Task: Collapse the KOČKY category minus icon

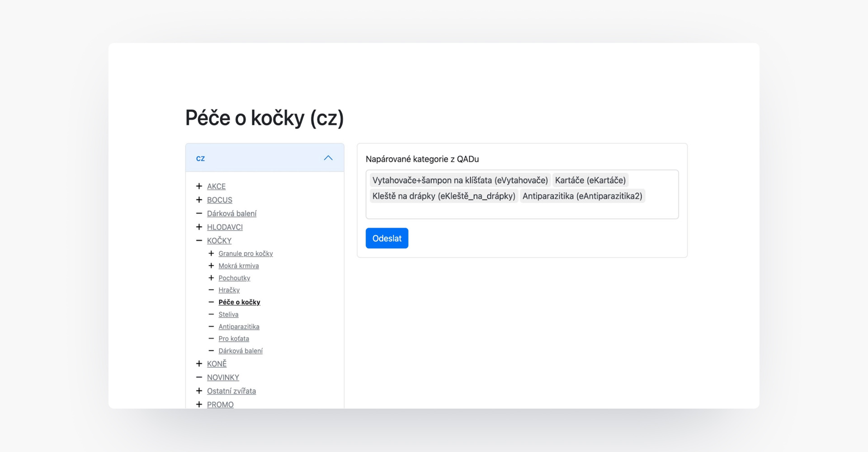Action: tap(199, 240)
